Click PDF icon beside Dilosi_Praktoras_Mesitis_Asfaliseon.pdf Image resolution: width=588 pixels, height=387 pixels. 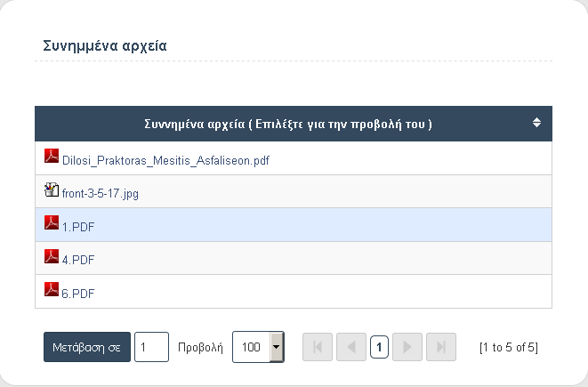coord(52,156)
